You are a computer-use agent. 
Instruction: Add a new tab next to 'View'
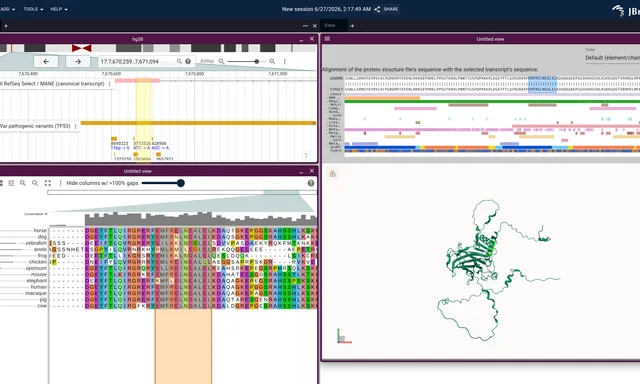tap(352, 26)
